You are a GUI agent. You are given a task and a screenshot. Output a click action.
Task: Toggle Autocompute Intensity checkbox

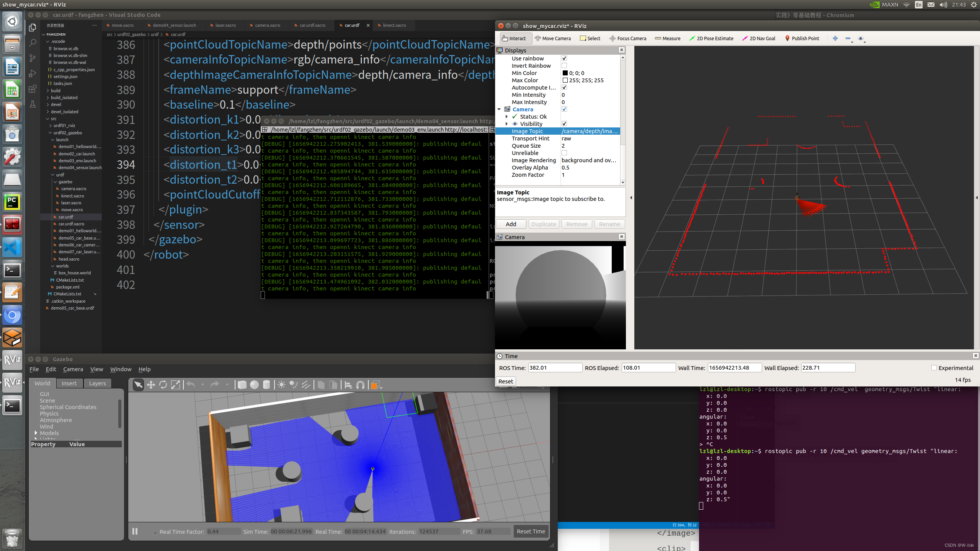564,87
